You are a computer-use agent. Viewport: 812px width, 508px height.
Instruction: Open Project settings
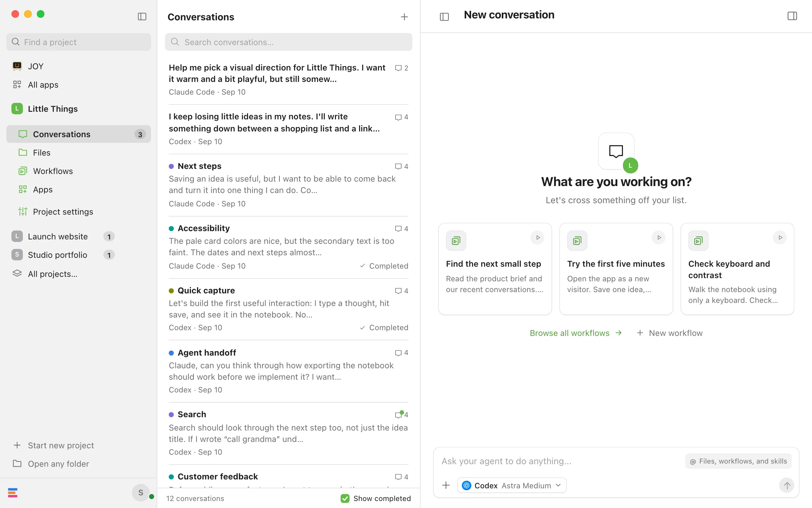[79, 212]
